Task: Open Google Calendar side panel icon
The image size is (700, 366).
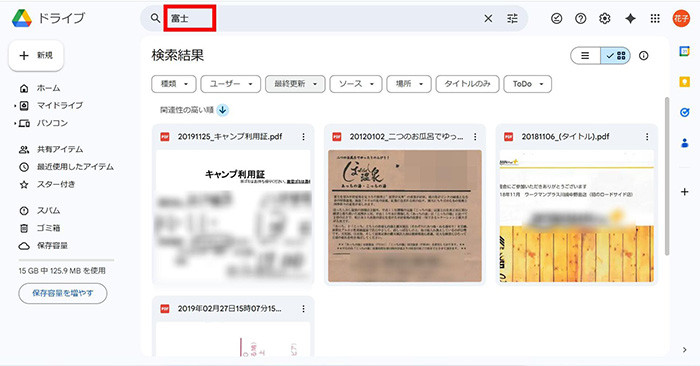Action: click(684, 51)
